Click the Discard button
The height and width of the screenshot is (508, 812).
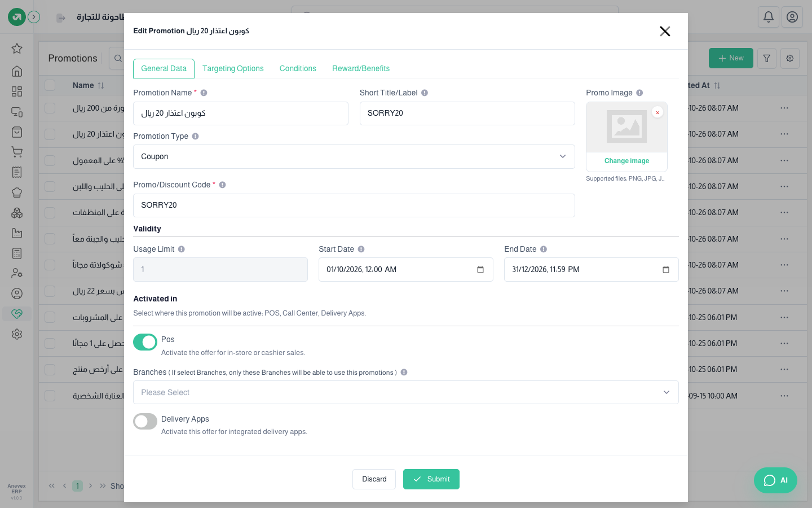click(x=374, y=479)
